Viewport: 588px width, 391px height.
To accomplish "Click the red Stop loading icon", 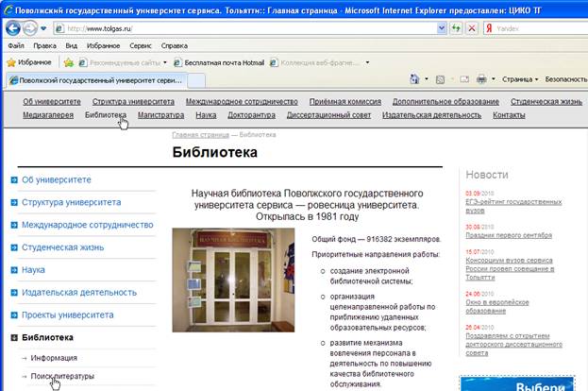I will coord(472,28).
